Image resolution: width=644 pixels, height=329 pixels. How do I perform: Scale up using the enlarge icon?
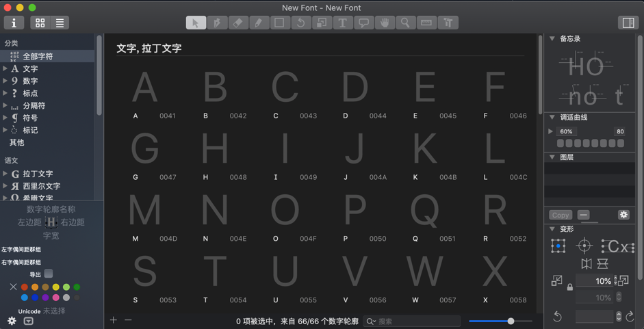623,280
